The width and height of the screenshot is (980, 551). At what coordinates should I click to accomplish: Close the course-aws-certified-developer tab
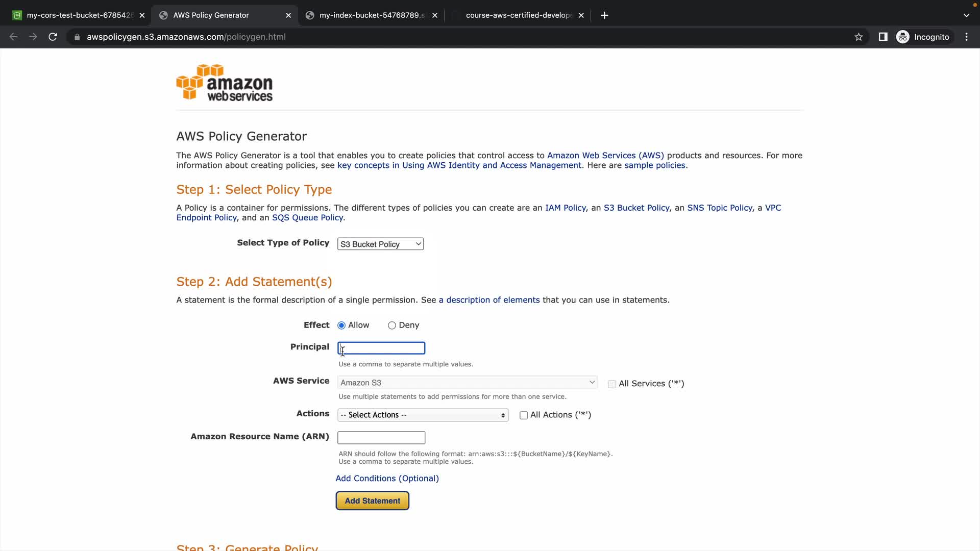coord(581,15)
